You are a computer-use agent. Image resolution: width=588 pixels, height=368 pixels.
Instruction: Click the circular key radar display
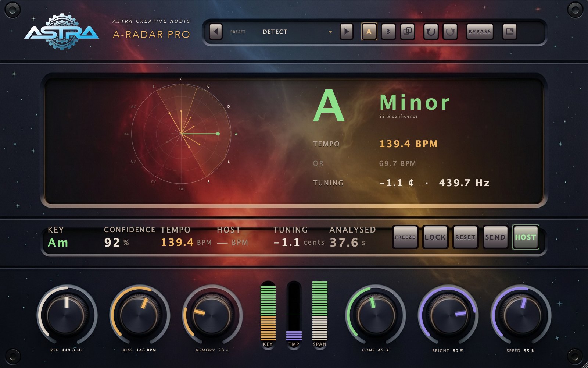tap(181, 134)
